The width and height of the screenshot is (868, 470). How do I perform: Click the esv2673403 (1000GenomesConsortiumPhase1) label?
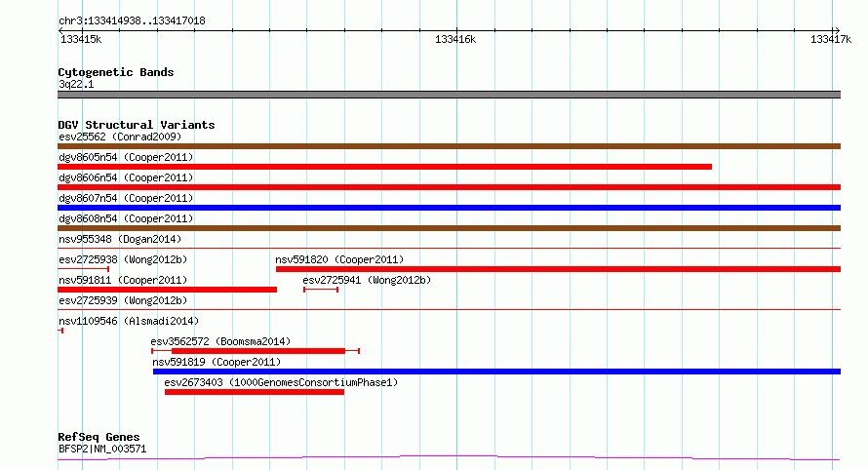click(x=281, y=382)
